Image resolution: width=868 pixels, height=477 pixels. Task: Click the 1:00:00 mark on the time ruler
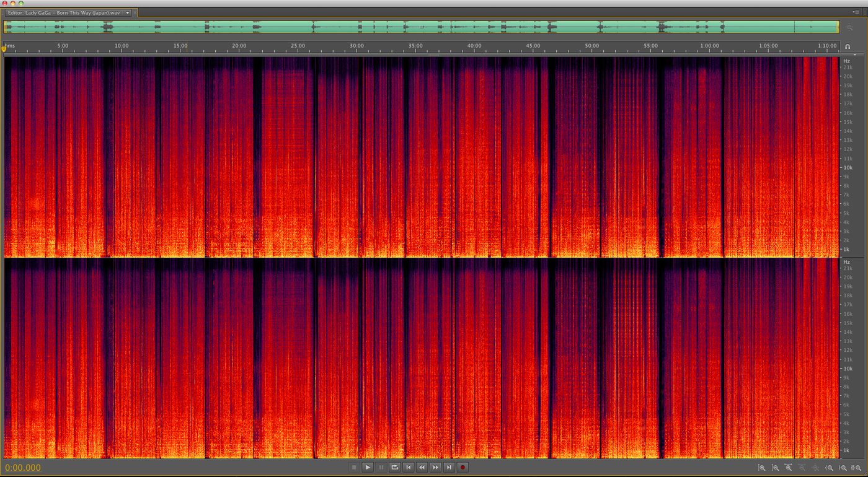(710, 46)
